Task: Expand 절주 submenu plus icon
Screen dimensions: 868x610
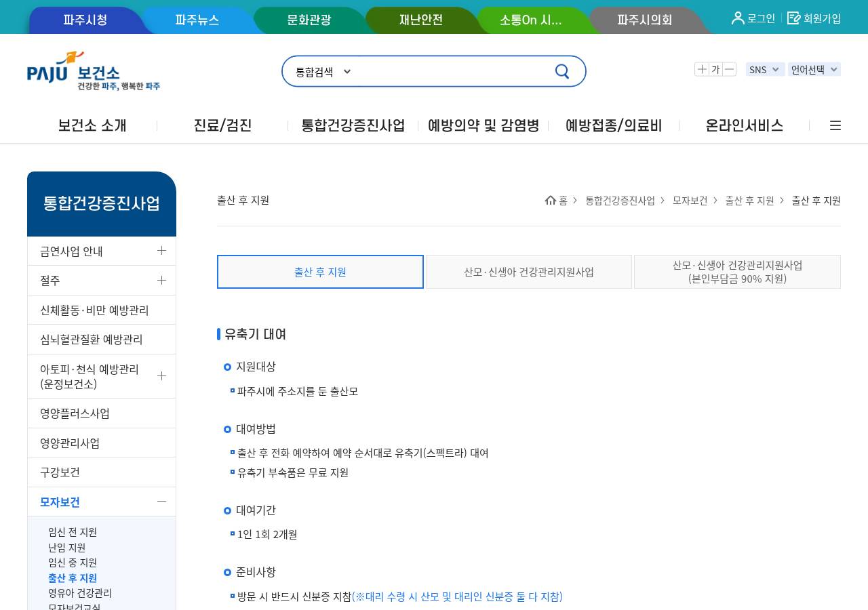Action: [x=161, y=280]
